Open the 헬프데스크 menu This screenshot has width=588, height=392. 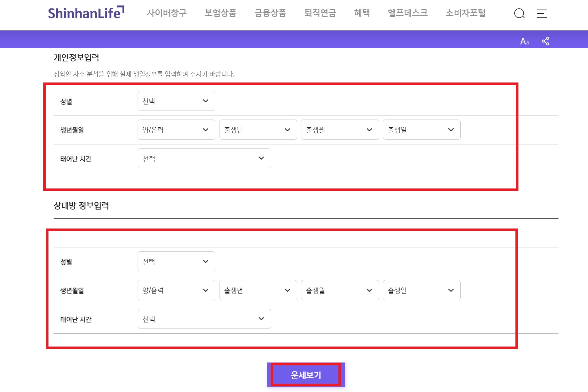coord(408,13)
